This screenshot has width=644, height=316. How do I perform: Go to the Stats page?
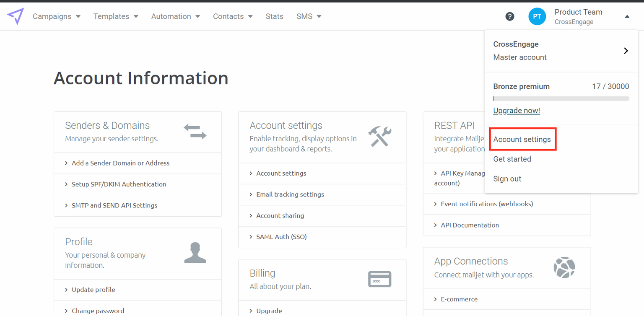coord(275,16)
